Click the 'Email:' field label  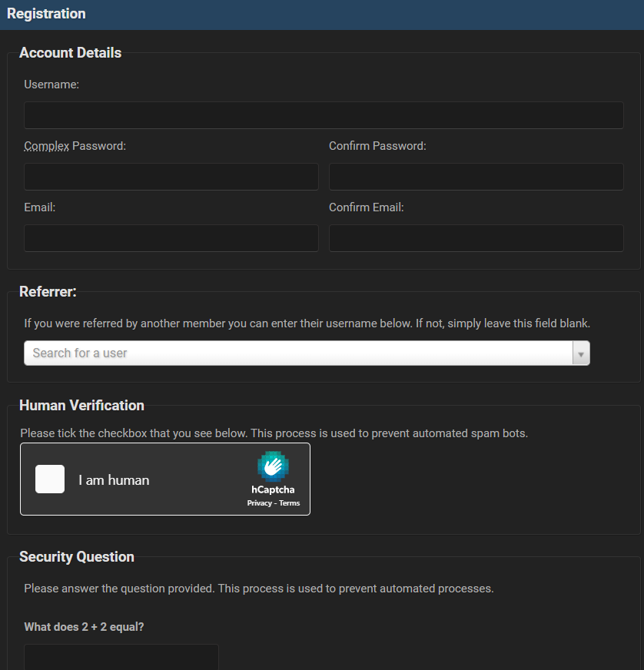[40, 207]
